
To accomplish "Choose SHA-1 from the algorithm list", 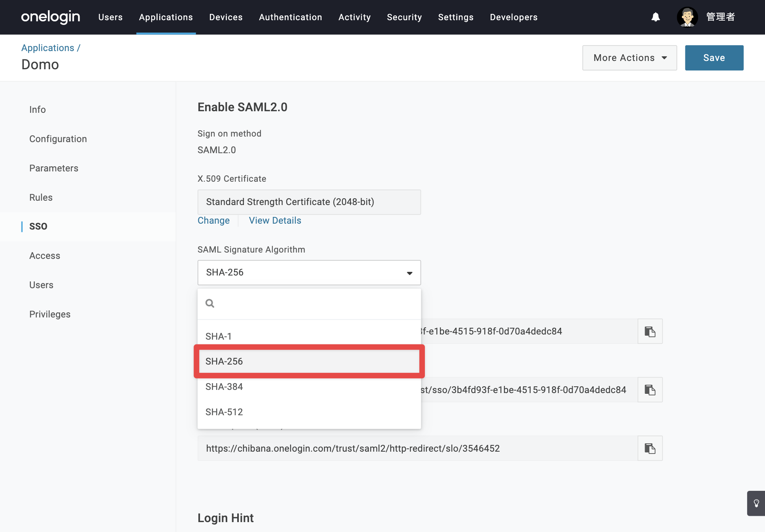I will 309,336.
